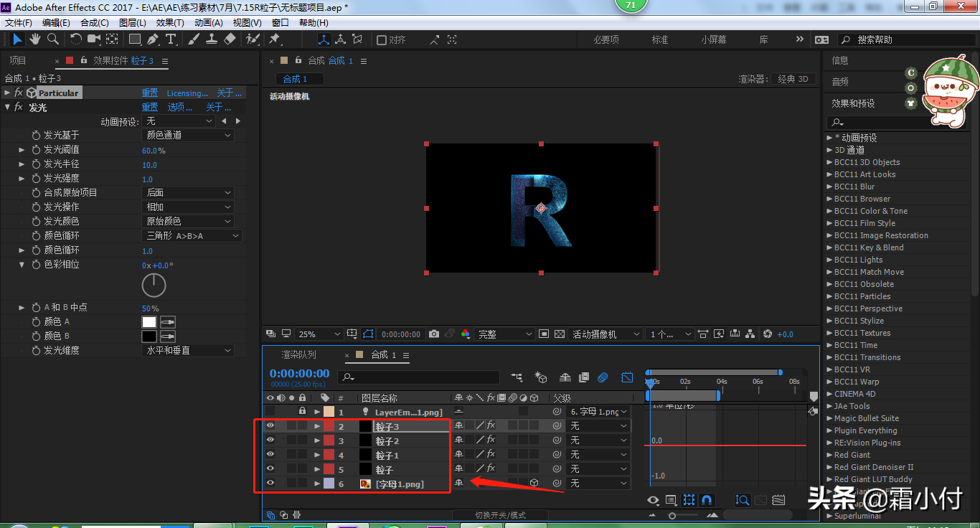
Task: Select the Zoom magnifier tool
Action: coord(53,39)
